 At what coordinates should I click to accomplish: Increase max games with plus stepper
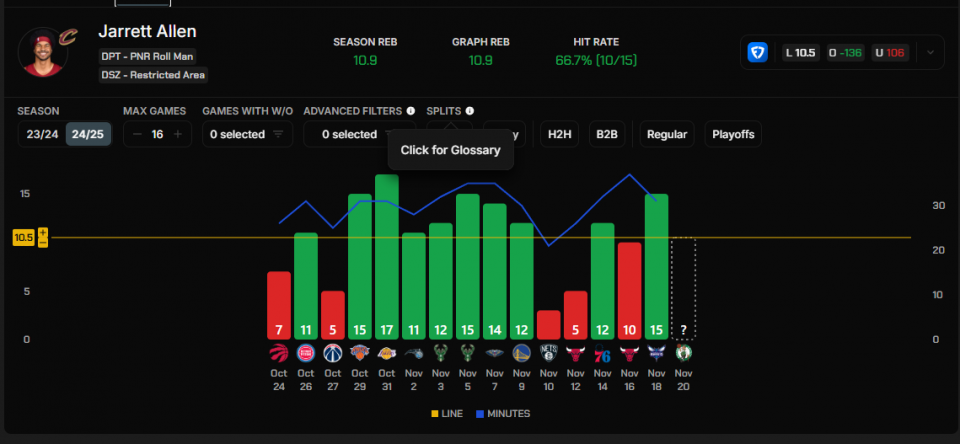(x=178, y=134)
